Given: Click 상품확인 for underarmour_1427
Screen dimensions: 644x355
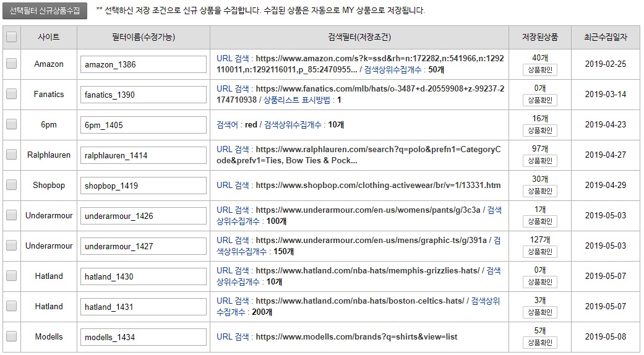Looking at the screenshot, I should pos(539,252).
